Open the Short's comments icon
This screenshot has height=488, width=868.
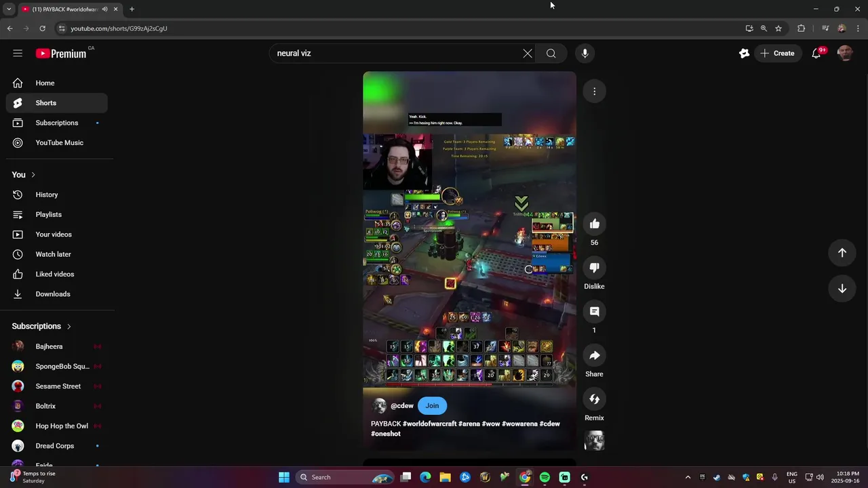tap(594, 312)
